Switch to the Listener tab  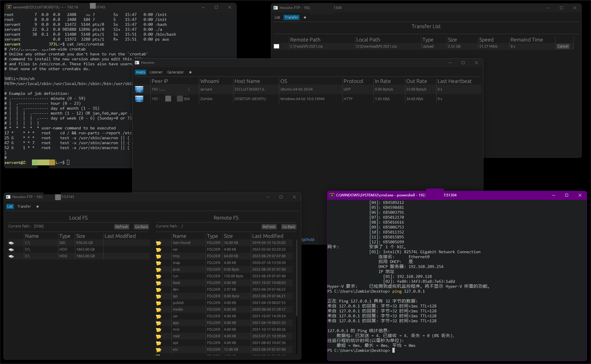pos(156,72)
